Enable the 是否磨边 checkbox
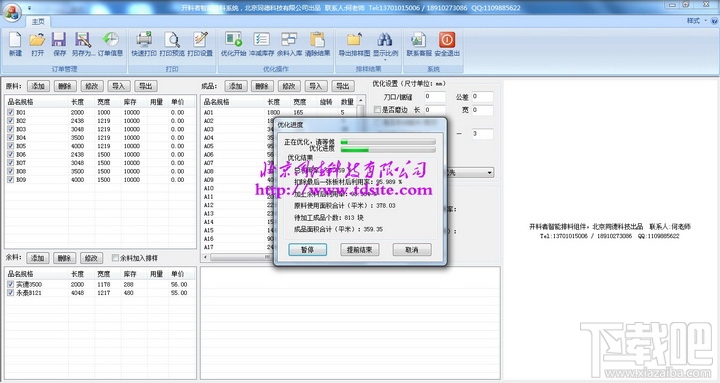 coord(377,110)
